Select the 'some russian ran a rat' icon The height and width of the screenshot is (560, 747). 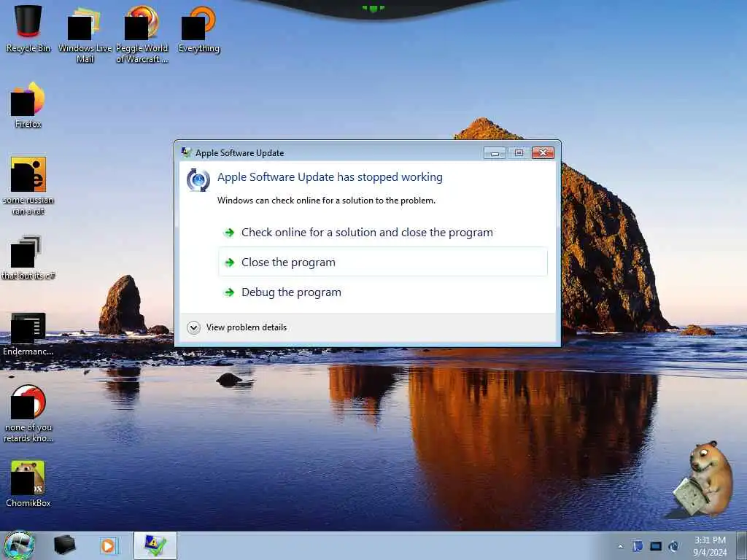[28, 186]
